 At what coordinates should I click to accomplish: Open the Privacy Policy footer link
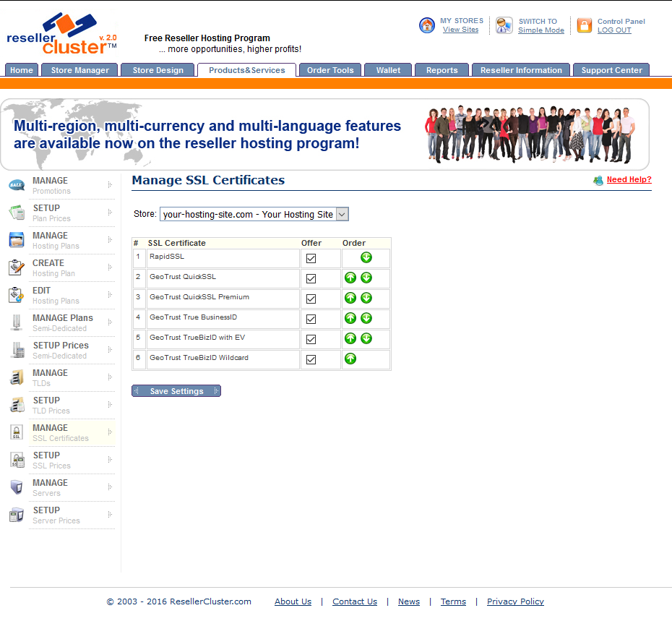515,601
